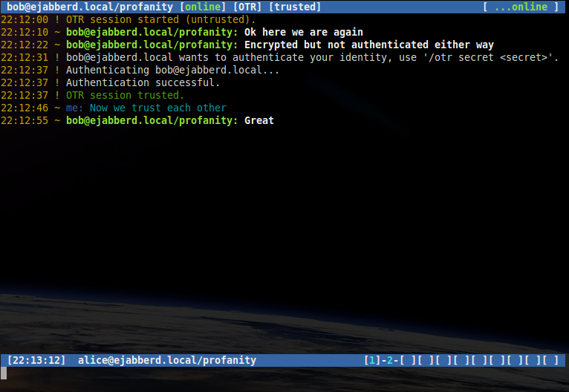Click the [22:13:12] clock in status bar

36,360
